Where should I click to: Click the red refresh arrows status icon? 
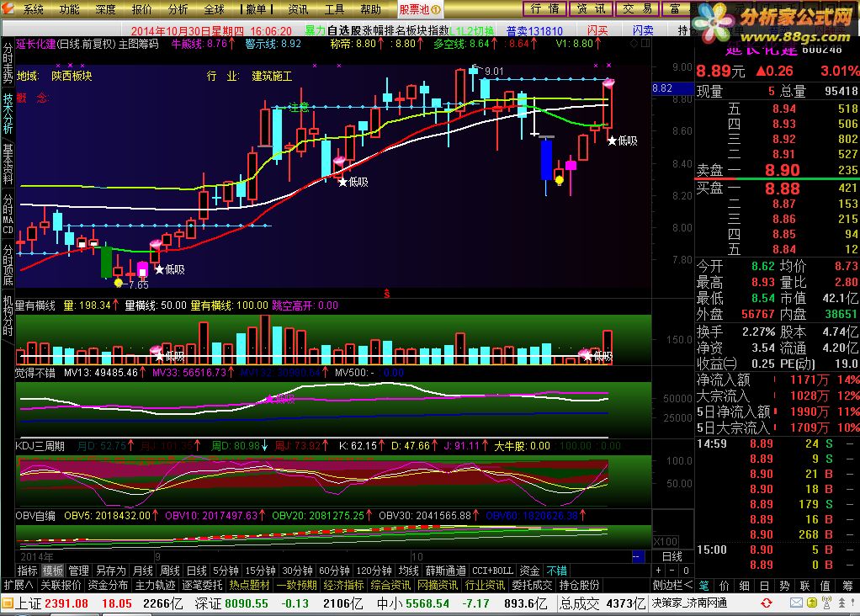pyautogui.click(x=767, y=603)
